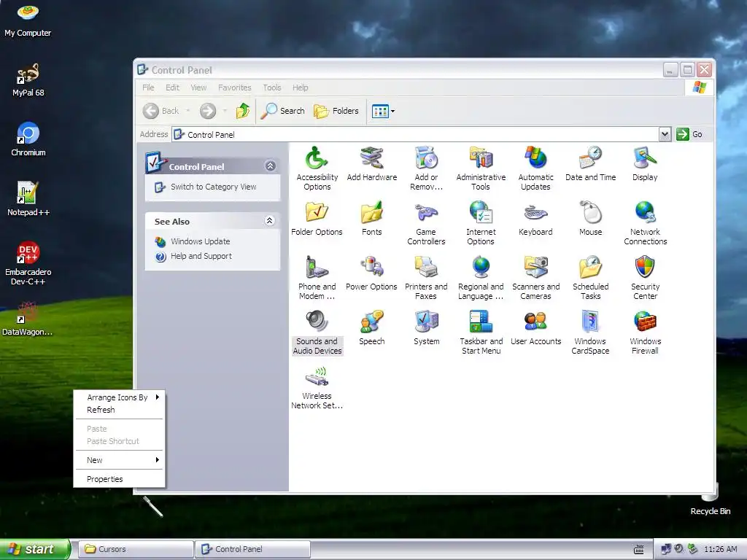The image size is (747, 560).
Task: Select the Chromium desktop shortcut
Action: click(x=28, y=139)
